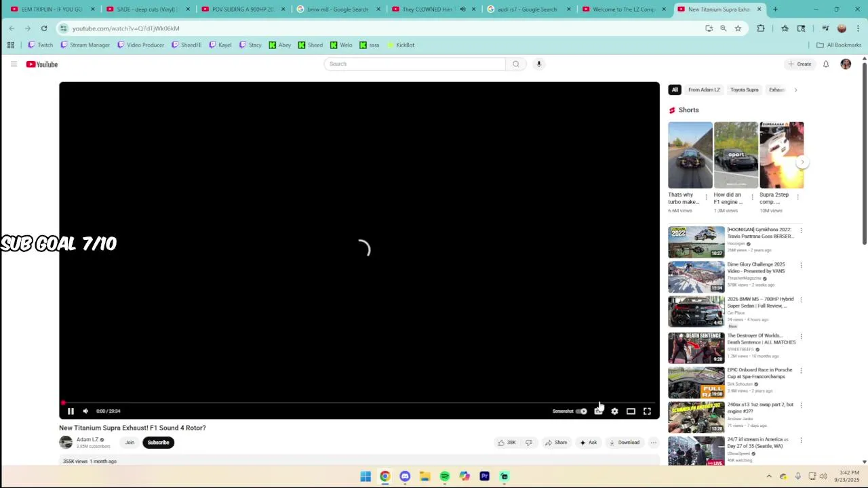Reload the page
This screenshot has width=868, height=488.
point(44,28)
